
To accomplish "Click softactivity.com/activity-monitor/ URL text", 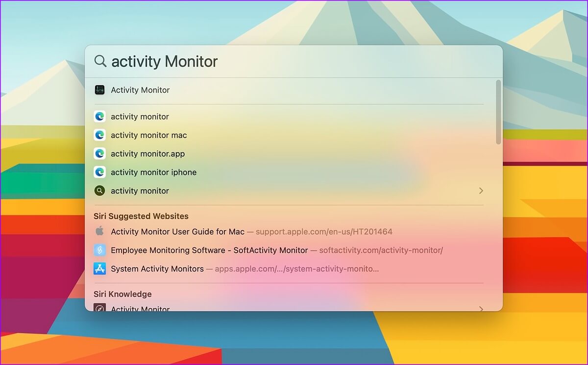I will coord(381,250).
